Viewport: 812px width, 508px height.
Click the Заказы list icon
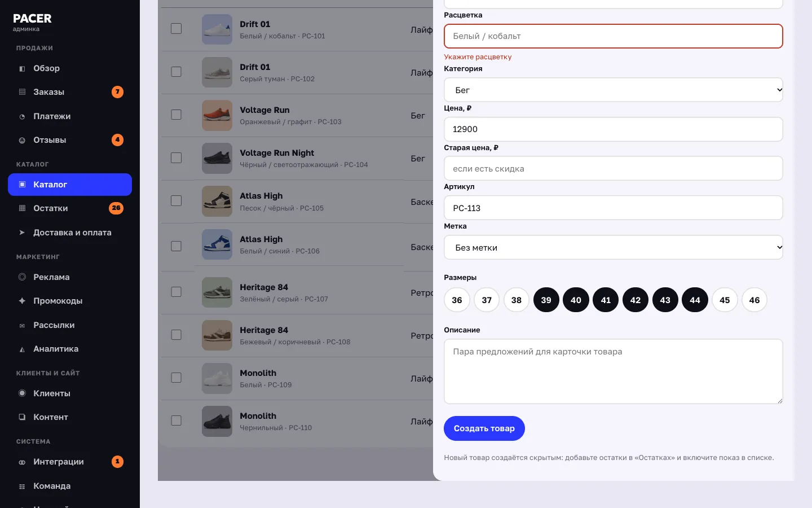coord(22,92)
